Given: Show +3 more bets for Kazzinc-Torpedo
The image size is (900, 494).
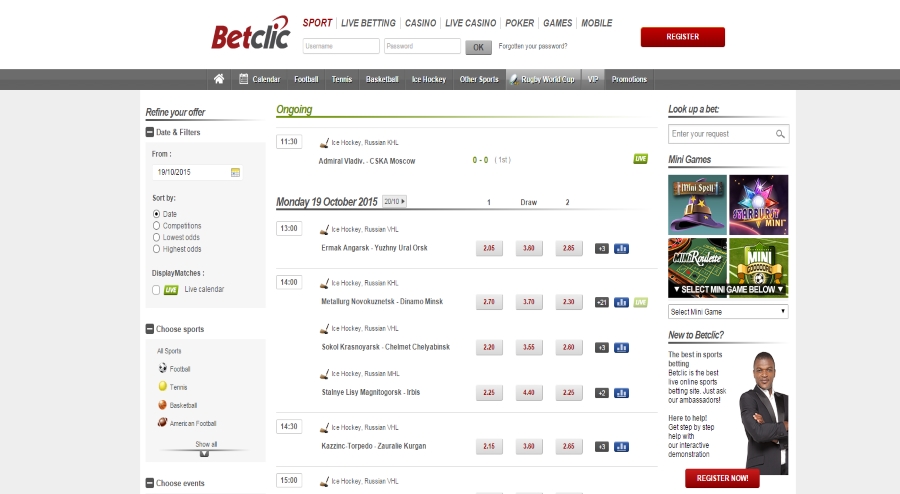Looking at the screenshot, I should 602,447.
